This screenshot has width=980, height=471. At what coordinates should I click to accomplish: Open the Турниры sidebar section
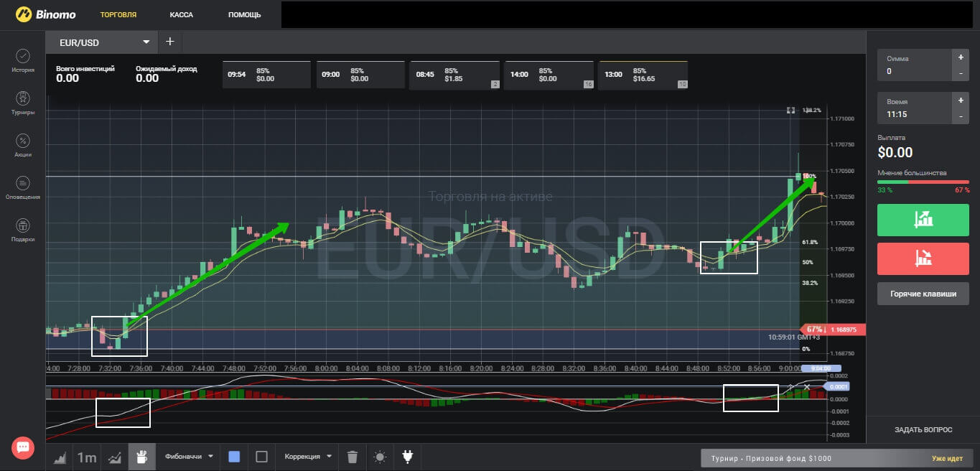[22, 103]
